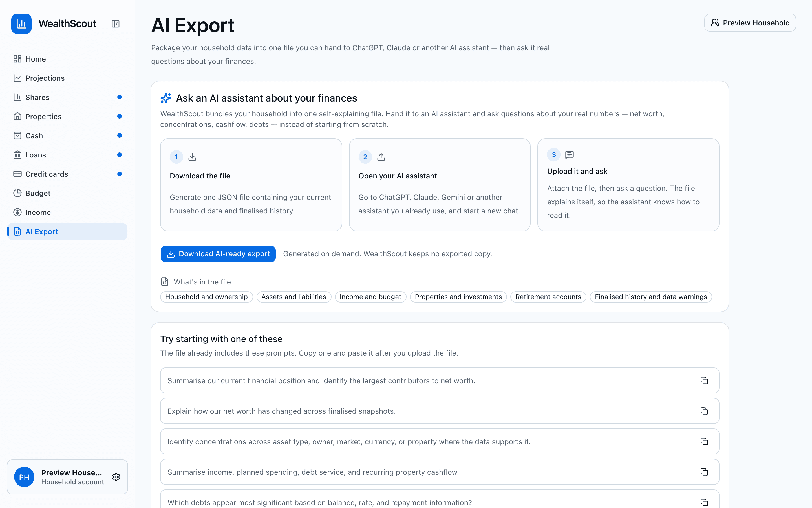Click the Shares bar chart icon

click(x=17, y=97)
